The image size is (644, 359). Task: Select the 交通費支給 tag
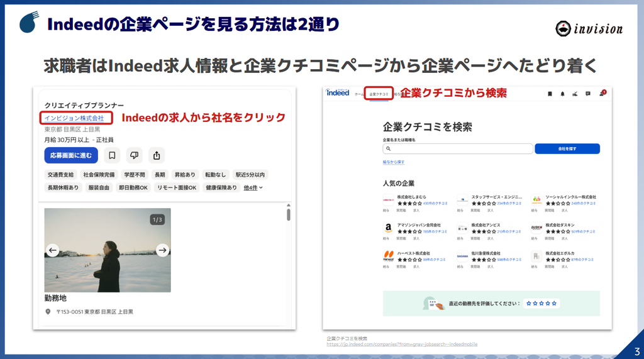[x=61, y=175]
